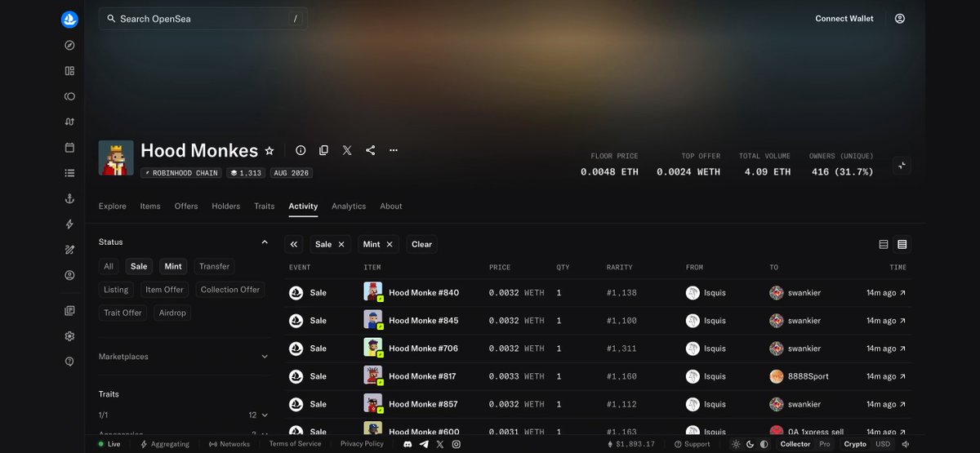Screen dimensions: 980x453
Task: Open the lightning bolt icon in sidebar
Action: point(69,224)
